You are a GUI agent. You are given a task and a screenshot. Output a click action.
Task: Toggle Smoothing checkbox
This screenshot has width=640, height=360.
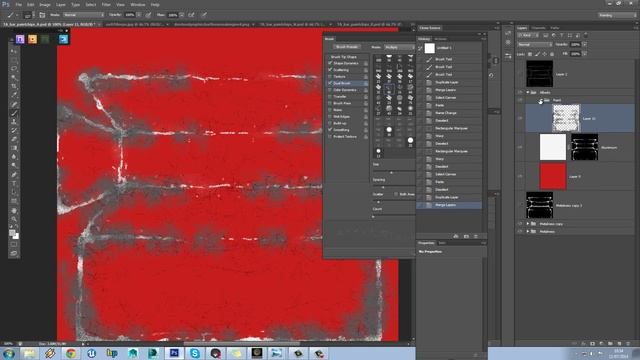[330, 130]
